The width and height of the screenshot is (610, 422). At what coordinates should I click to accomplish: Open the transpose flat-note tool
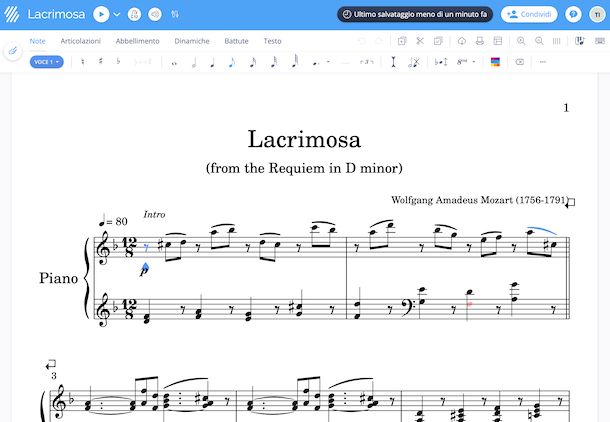tap(441, 62)
